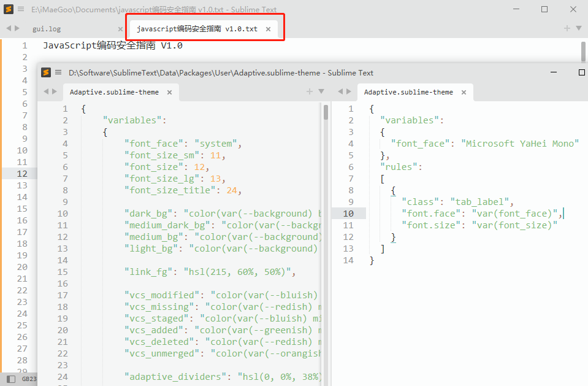Image resolution: width=588 pixels, height=386 pixels.
Task: Click line number 12 in back window gutter
Action: (x=22, y=174)
